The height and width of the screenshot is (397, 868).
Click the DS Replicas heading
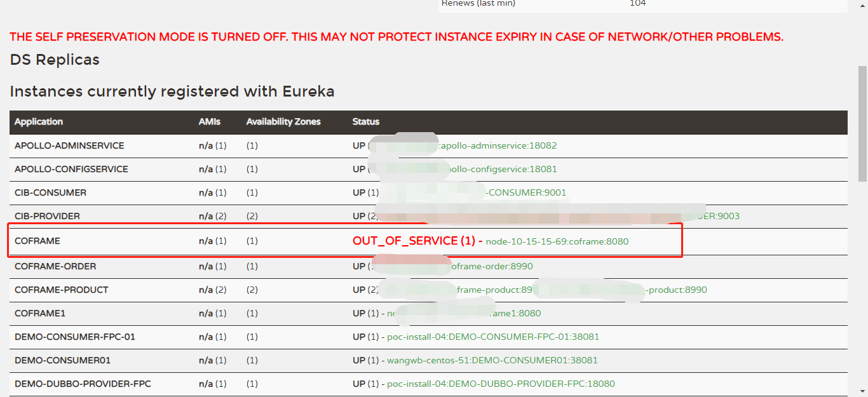55,60
